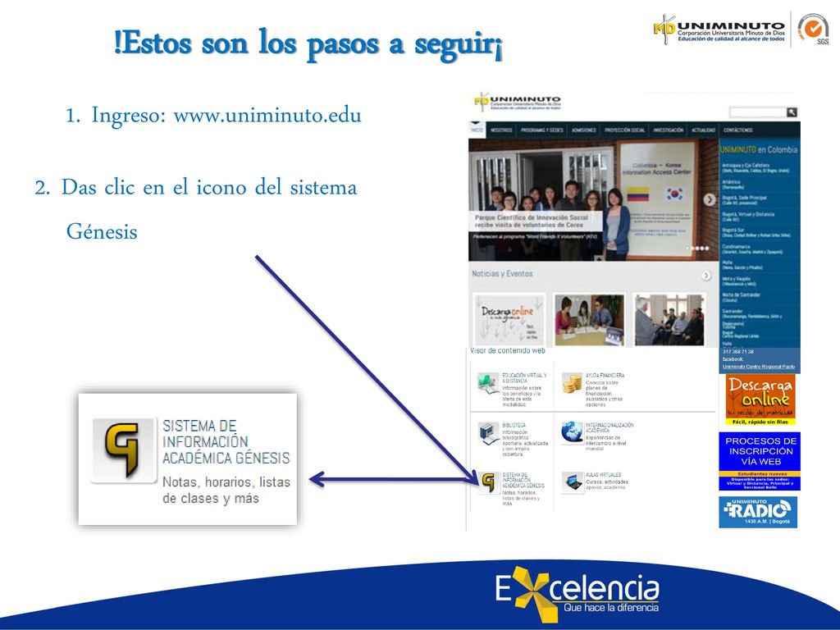Open the Huila link
The height and width of the screenshot is (630, 840).
pos(742,265)
